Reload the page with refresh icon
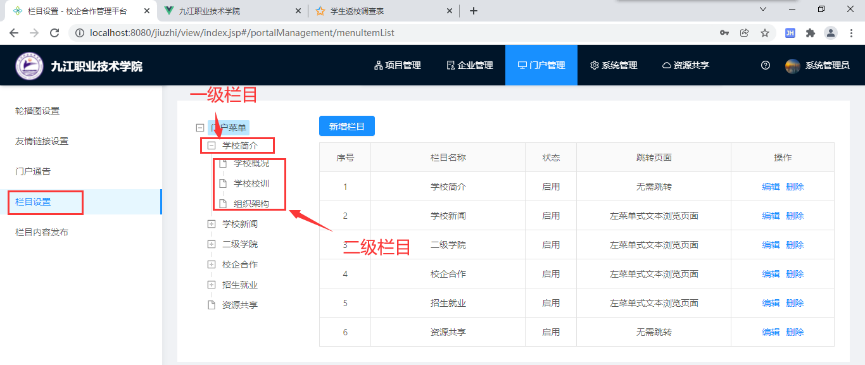The image size is (865, 365). point(54,33)
